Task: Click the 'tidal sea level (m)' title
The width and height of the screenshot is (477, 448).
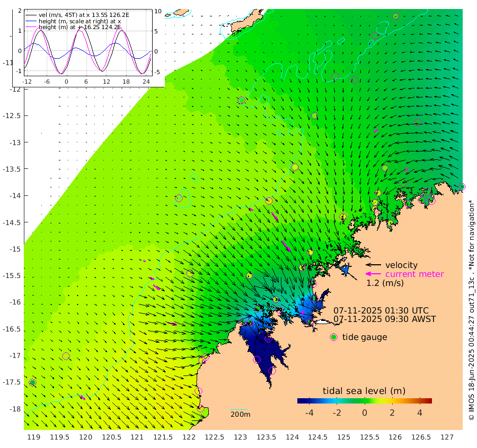Action: tap(364, 391)
